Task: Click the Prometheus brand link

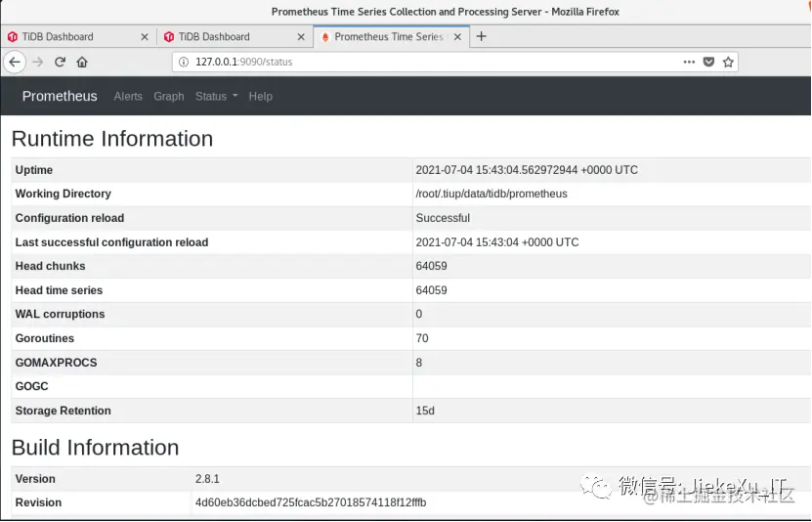Action: click(60, 97)
